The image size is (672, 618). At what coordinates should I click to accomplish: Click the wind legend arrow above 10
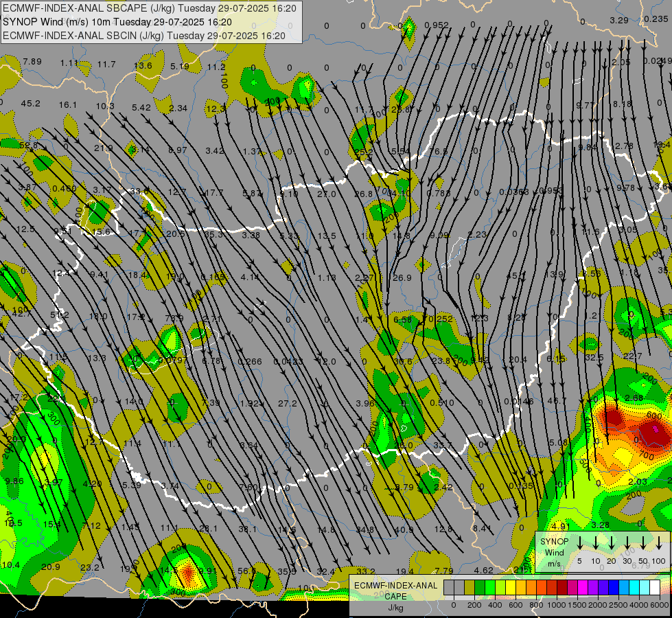596,542
